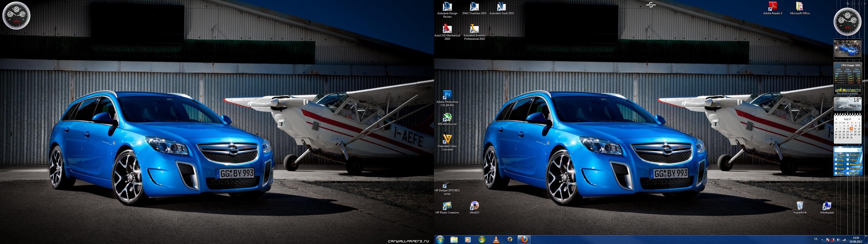868x244 pixels.
Task: Choose Bing radio button in search gadget
Action: click(x=836, y=160)
